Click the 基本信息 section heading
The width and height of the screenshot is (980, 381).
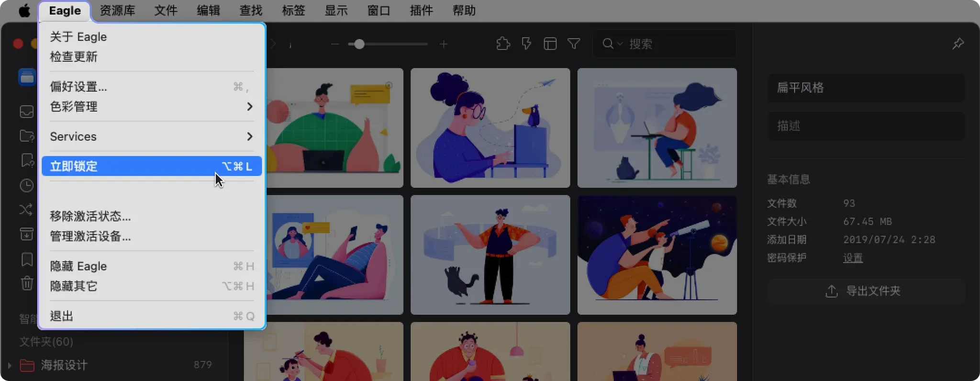pos(789,179)
